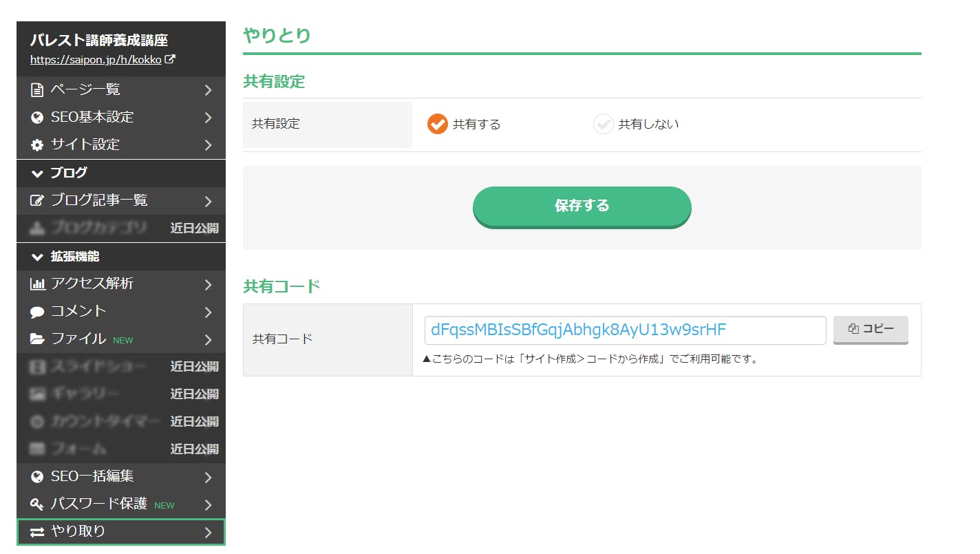Image resolution: width=980 pixels, height=554 pixels.
Task: Click the 共有コード text field
Action: tap(625, 330)
